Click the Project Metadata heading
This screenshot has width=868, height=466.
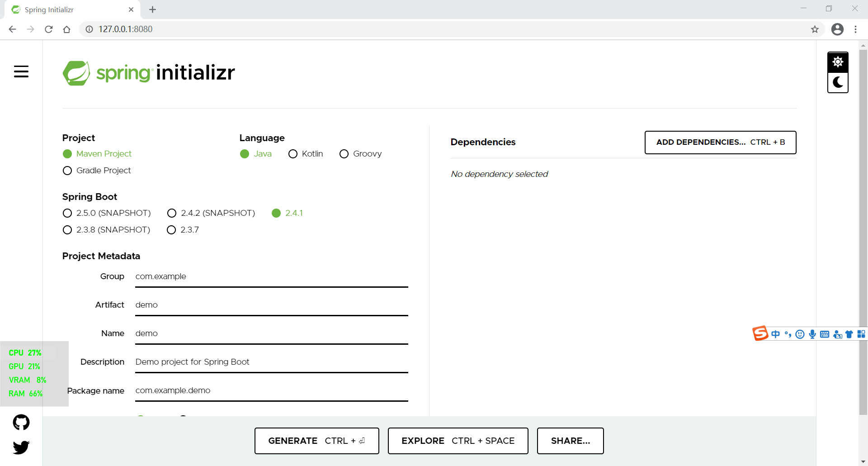pos(101,256)
